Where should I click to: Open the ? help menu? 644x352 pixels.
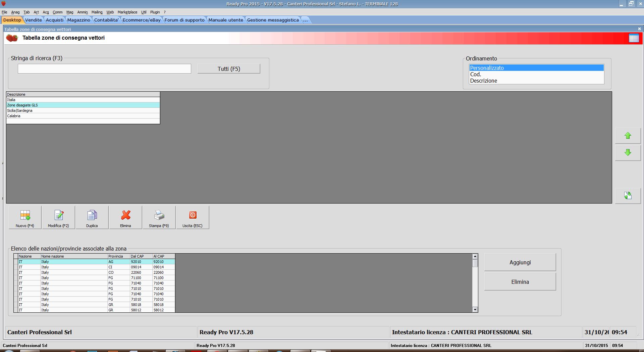[165, 12]
